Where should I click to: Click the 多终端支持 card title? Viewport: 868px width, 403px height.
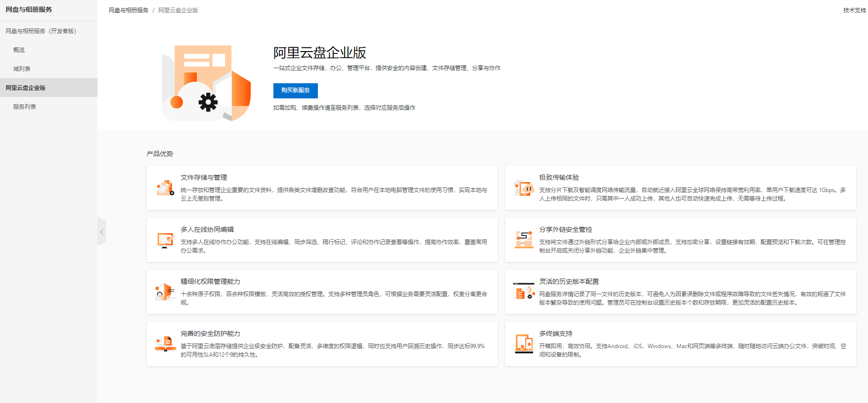click(x=556, y=333)
